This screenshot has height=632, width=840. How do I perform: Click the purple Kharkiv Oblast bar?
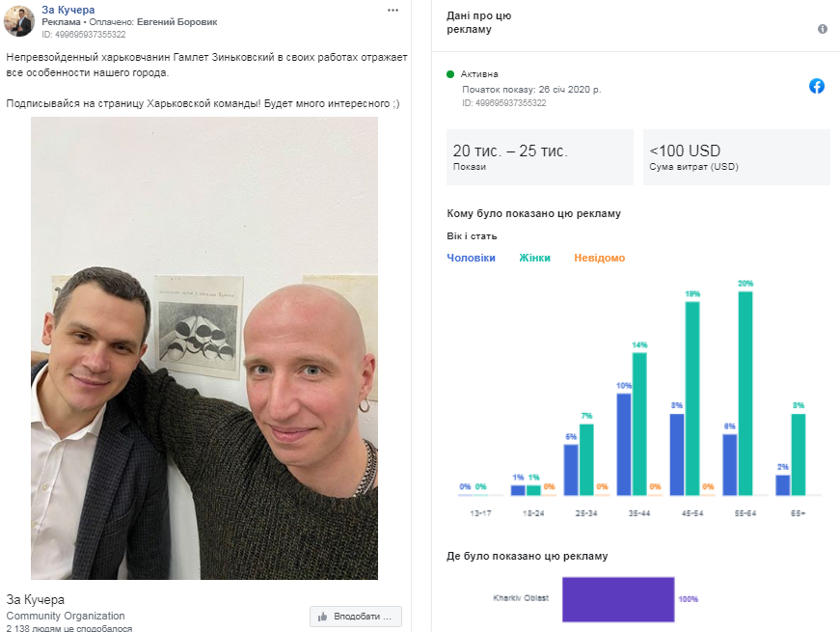(618, 599)
